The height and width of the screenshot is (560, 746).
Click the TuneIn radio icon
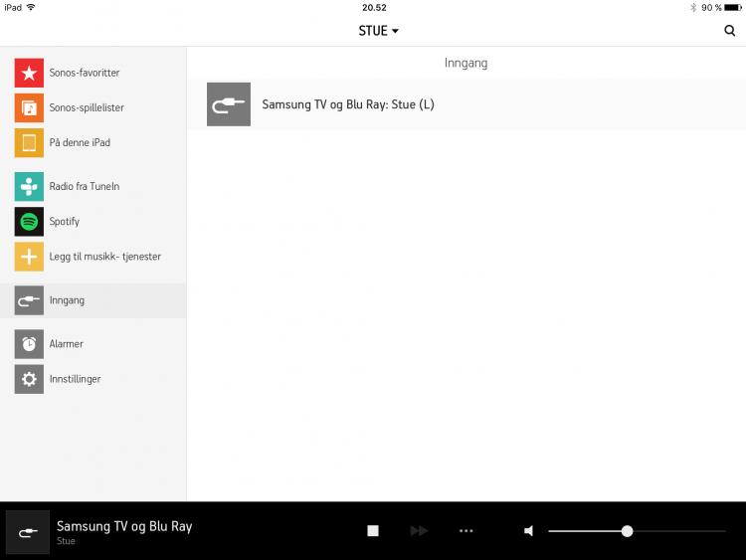coord(29,187)
